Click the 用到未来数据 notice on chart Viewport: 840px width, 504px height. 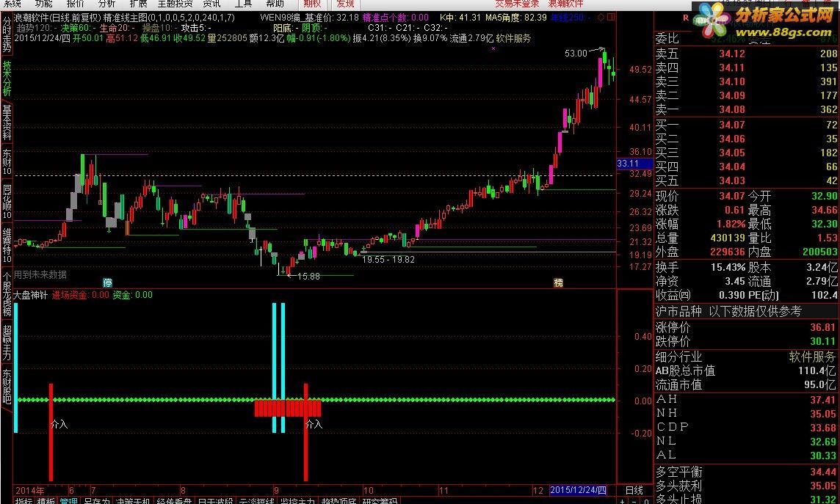click(x=40, y=274)
